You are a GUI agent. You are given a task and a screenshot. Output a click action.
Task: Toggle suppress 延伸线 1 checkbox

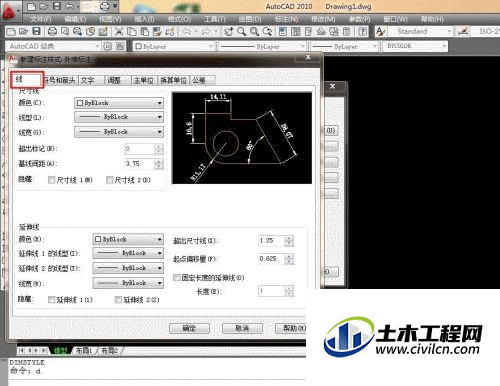pyautogui.click(x=51, y=300)
